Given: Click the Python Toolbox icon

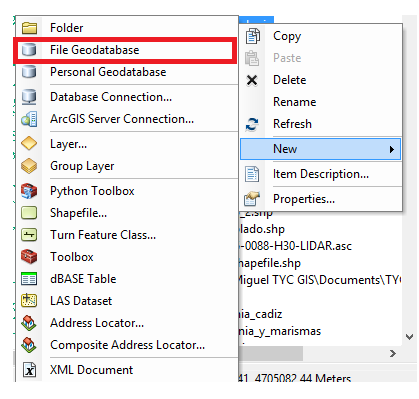Looking at the screenshot, I should tap(29, 191).
